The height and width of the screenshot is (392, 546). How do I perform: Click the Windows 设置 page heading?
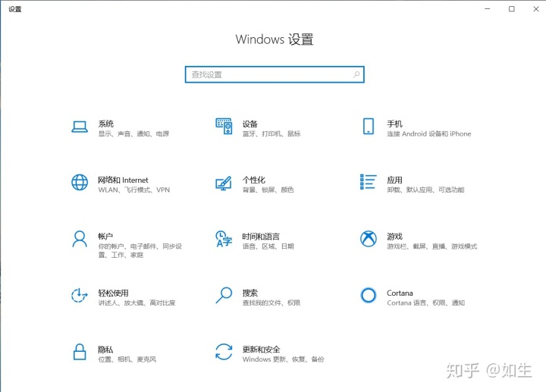pyautogui.click(x=275, y=39)
